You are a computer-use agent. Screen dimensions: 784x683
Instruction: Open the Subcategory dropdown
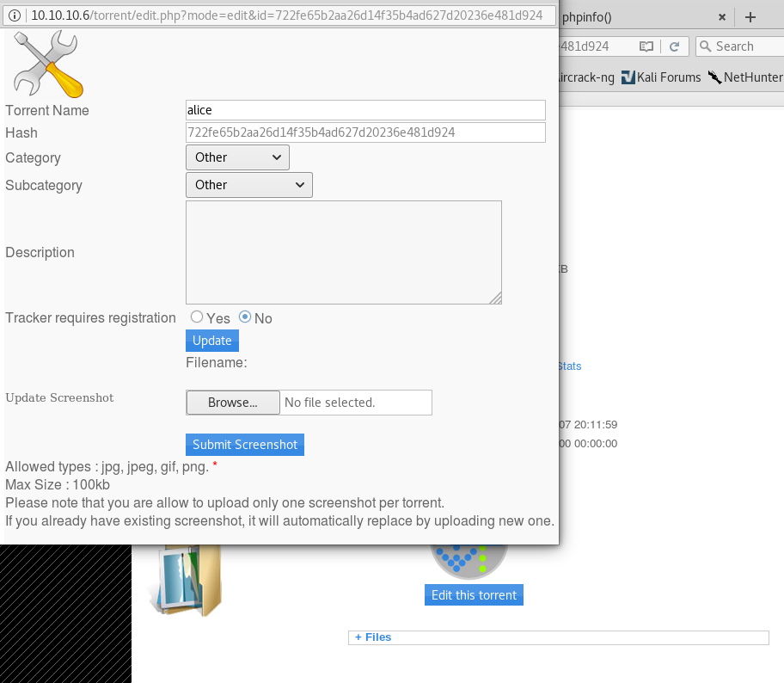[x=248, y=185]
